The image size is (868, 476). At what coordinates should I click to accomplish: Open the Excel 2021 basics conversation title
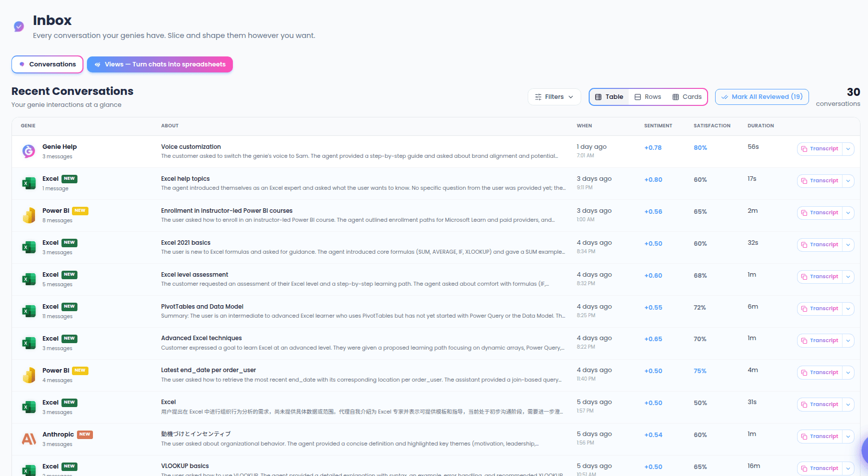[x=186, y=243]
